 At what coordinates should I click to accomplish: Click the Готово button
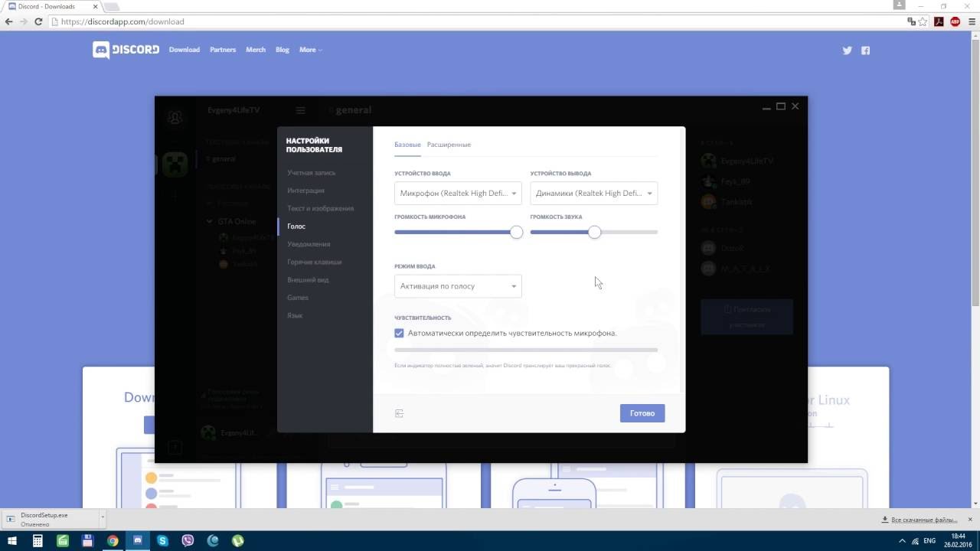coord(642,413)
